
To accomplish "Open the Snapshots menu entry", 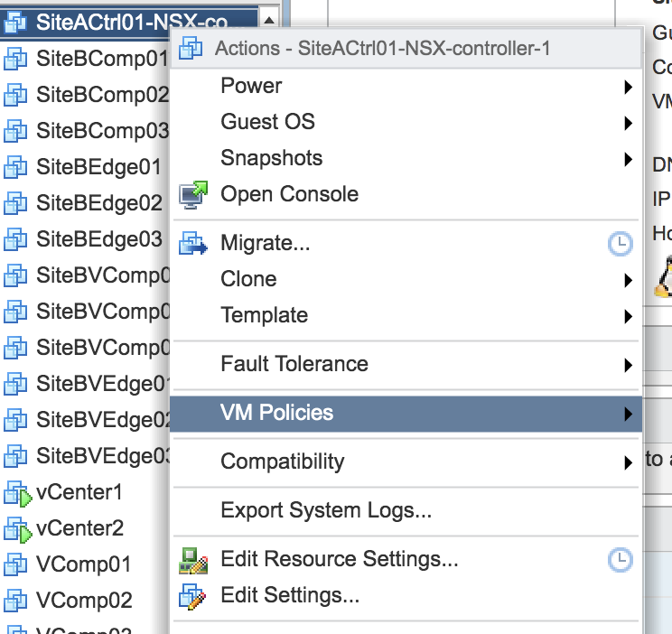I will tap(406, 158).
